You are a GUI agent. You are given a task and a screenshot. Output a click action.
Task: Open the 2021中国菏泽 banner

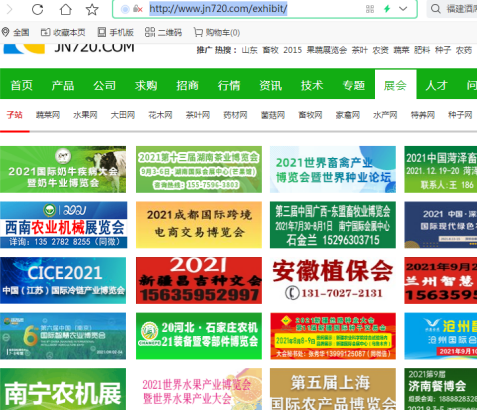tap(441, 169)
